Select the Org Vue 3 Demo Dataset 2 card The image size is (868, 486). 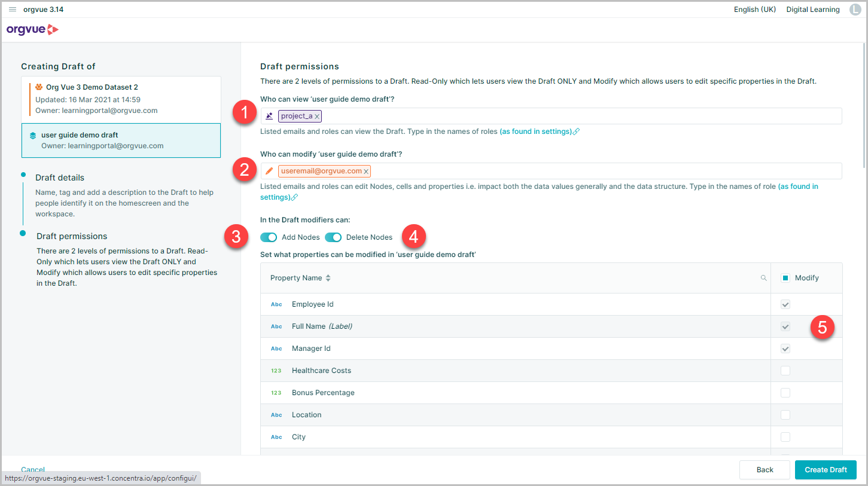(x=121, y=99)
